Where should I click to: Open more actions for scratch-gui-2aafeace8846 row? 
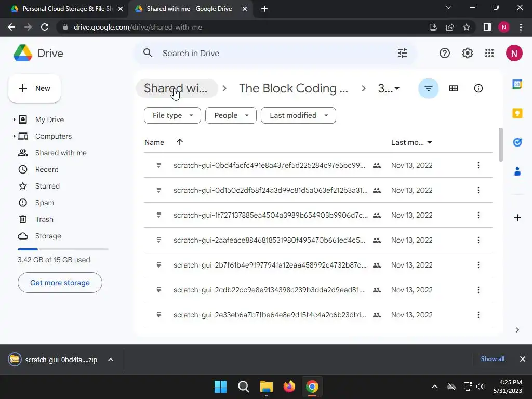(x=478, y=240)
